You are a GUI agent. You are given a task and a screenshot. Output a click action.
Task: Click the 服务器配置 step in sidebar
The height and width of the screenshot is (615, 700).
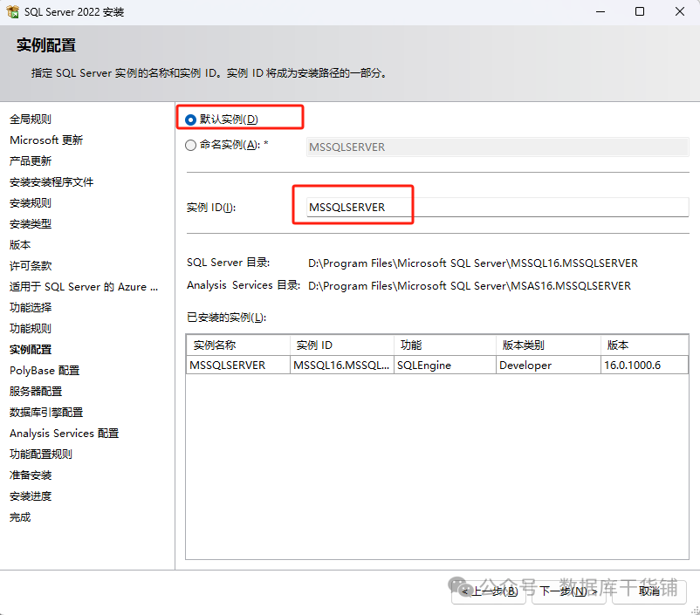(36, 392)
